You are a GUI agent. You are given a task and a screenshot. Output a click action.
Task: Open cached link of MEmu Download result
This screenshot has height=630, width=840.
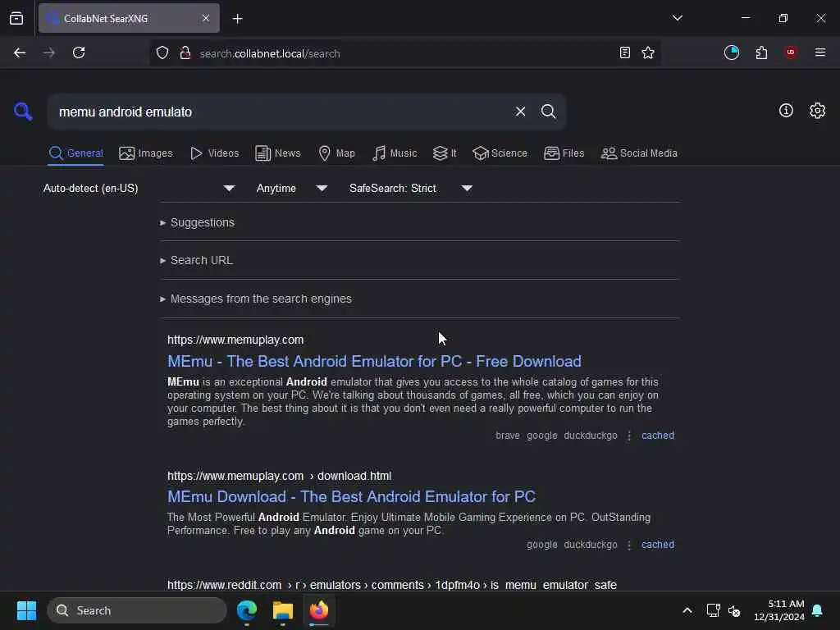click(657, 545)
